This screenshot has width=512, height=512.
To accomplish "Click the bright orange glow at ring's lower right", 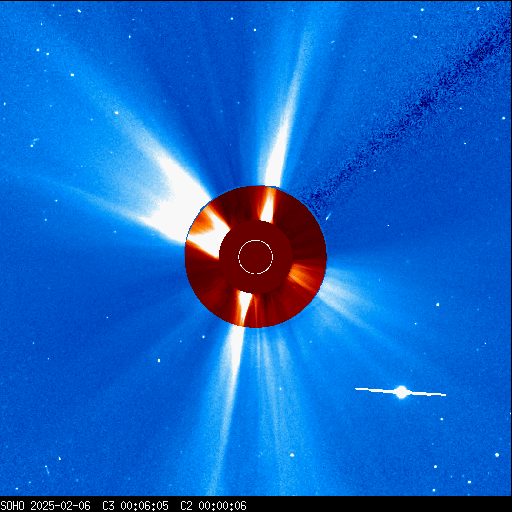I will pos(302,273).
